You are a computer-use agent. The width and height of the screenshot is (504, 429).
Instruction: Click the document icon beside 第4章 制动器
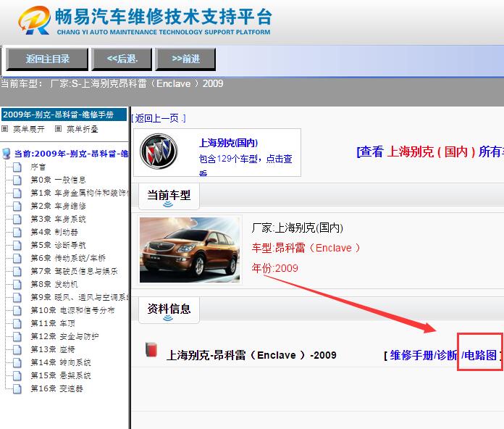coord(17,232)
